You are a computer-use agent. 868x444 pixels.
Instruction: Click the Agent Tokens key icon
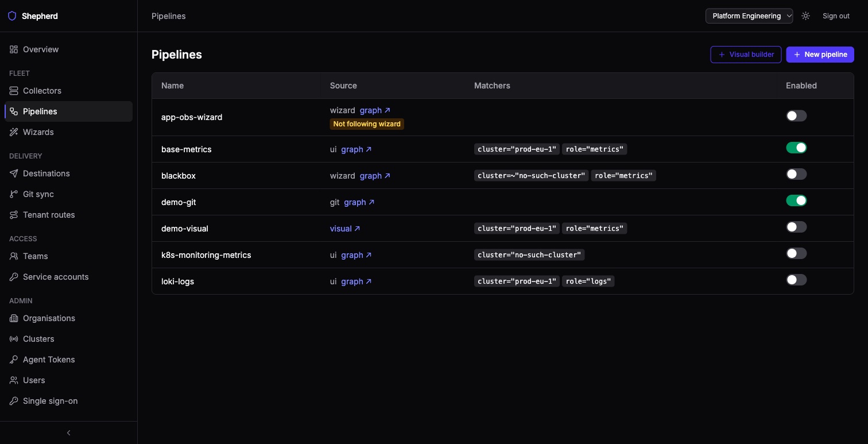coord(14,360)
